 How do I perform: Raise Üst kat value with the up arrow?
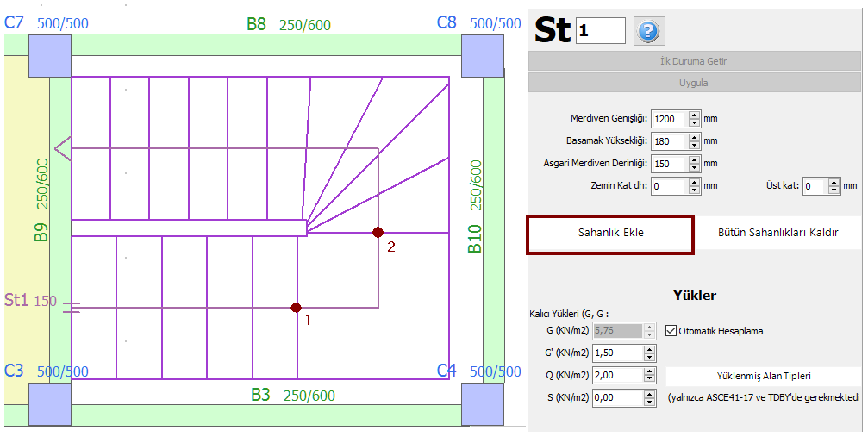833,181
